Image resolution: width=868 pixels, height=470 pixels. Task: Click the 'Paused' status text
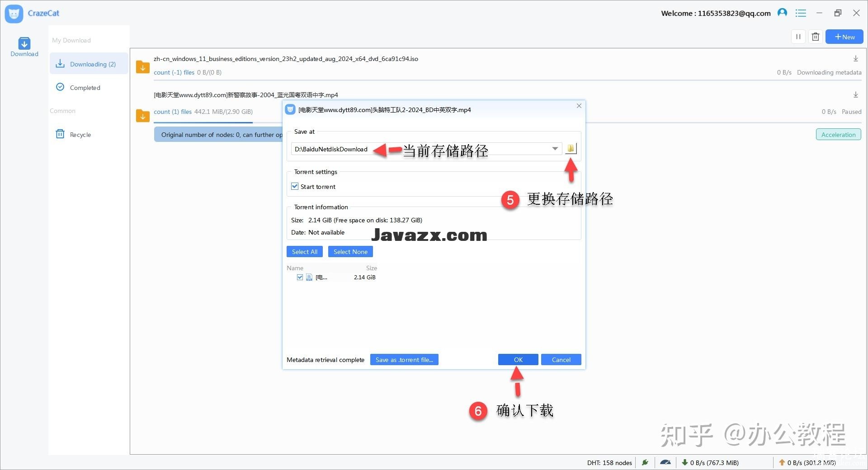[851, 112]
